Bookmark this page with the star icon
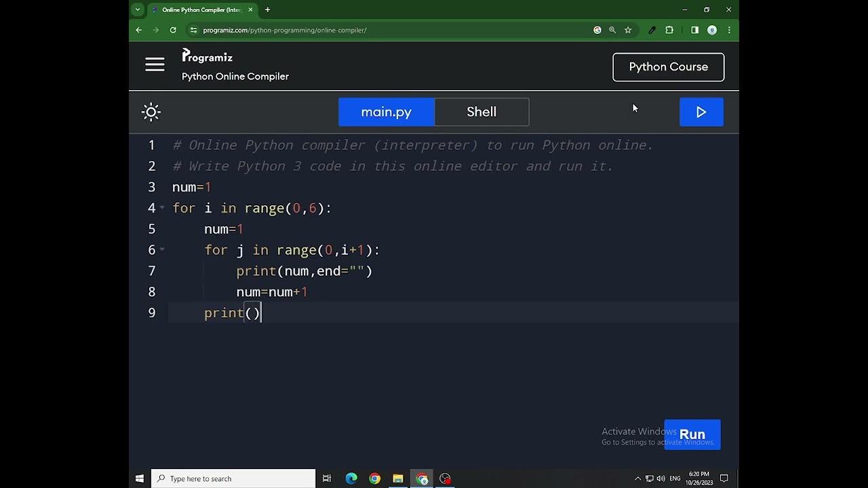This screenshot has width=868, height=488. [628, 30]
